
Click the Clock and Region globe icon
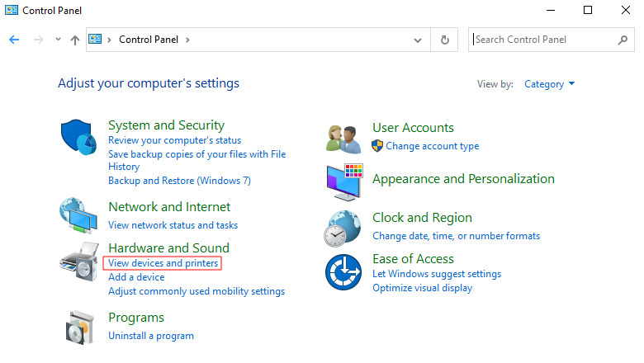[343, 227]
